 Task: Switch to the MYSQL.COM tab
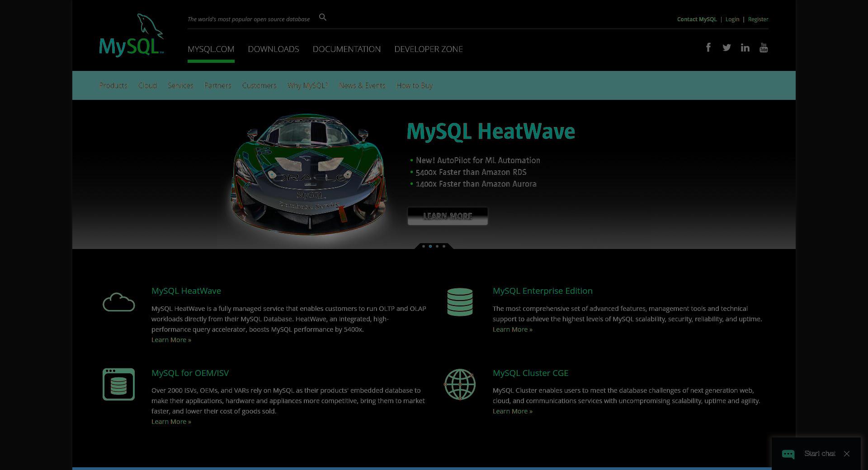point(211,49)
